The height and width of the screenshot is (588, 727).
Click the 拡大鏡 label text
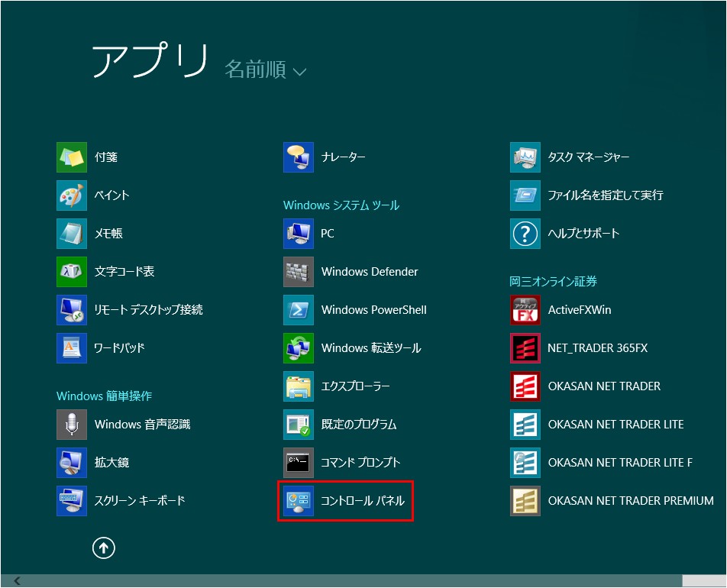111,462
